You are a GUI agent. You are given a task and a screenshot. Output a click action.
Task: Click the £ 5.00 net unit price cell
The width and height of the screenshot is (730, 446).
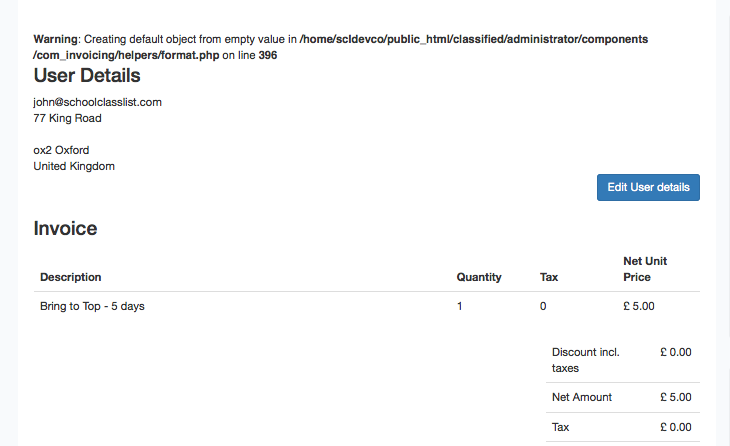coord(639,306)
